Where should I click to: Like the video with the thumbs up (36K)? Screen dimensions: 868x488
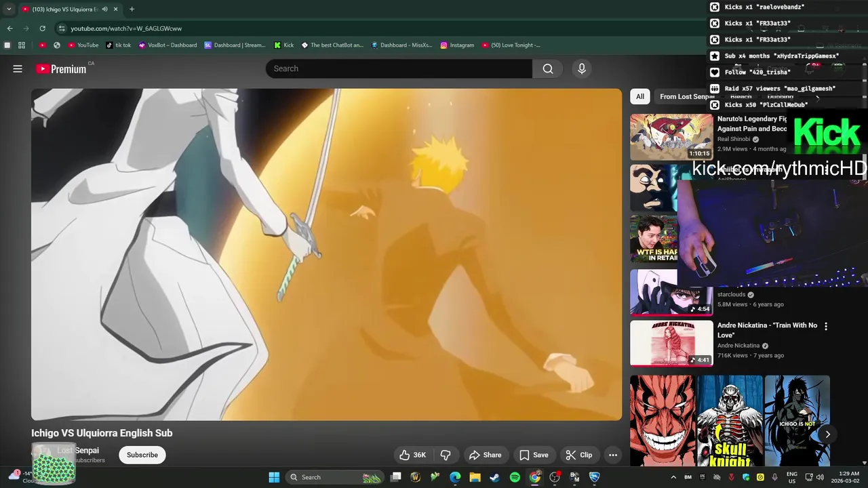(412, 455)
